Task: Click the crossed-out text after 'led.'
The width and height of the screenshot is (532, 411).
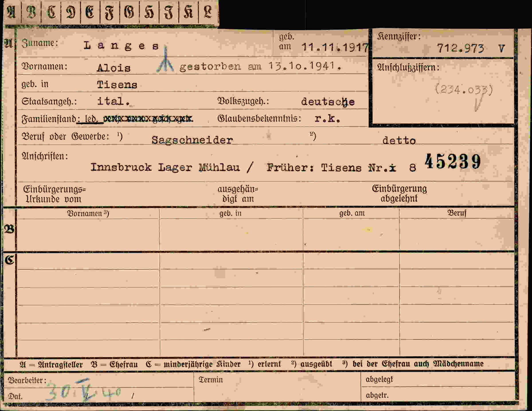Action: 148,119
